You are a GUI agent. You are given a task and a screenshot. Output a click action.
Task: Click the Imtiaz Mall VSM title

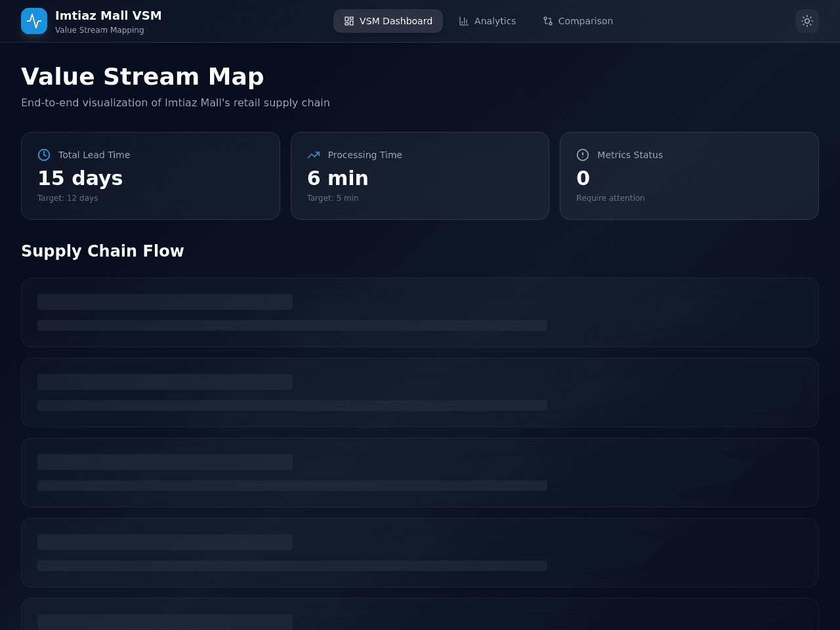tap(108, 15)
